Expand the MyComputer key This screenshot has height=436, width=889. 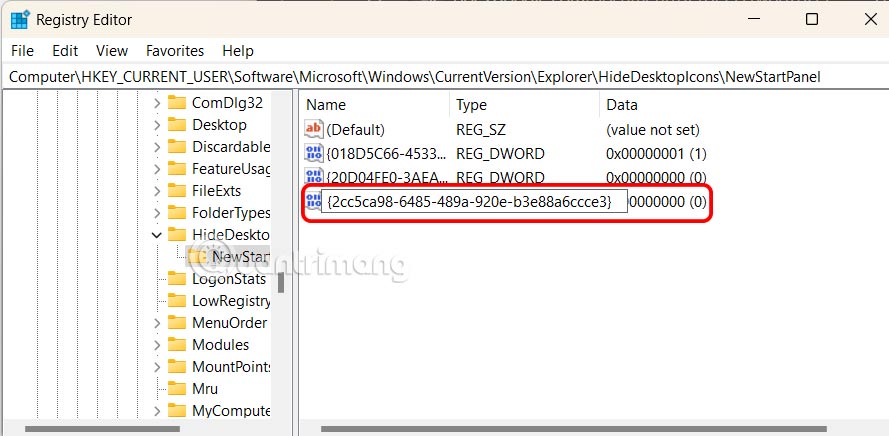click(x=157, y=410)
